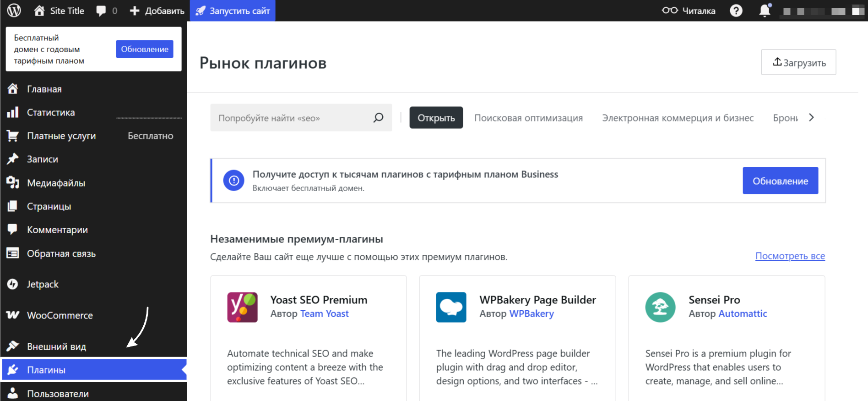Click the WPBakery Page Builder plugin logo
868x401 pixels.
451,307
